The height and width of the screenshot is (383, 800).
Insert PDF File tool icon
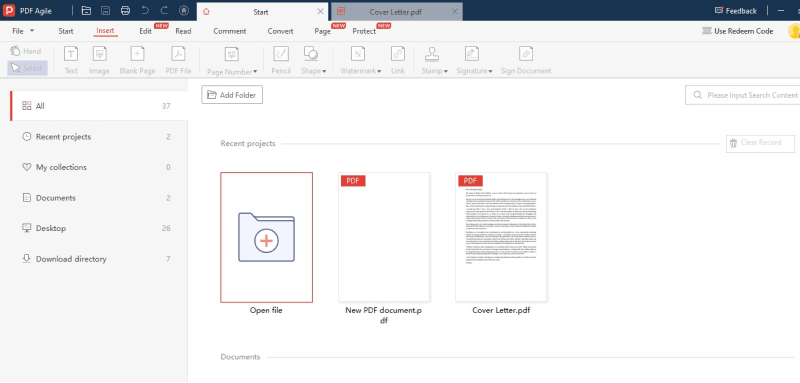[x=178, y=54]
